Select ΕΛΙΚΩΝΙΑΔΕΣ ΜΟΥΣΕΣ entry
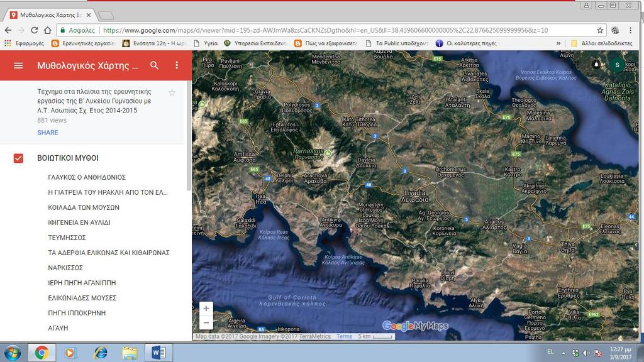The width and height of the screenshot is (644, 362). tap(82, 298)
